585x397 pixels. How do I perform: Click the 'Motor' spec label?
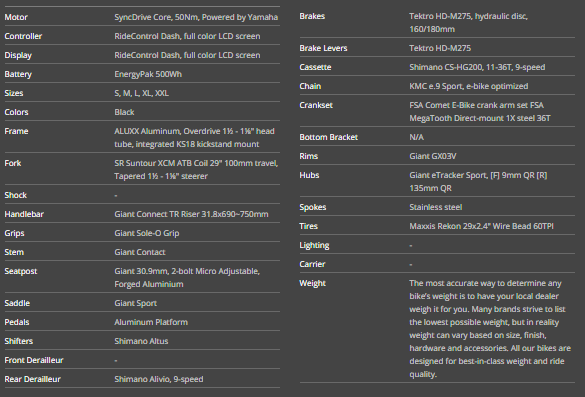click(x=16, y=17)
